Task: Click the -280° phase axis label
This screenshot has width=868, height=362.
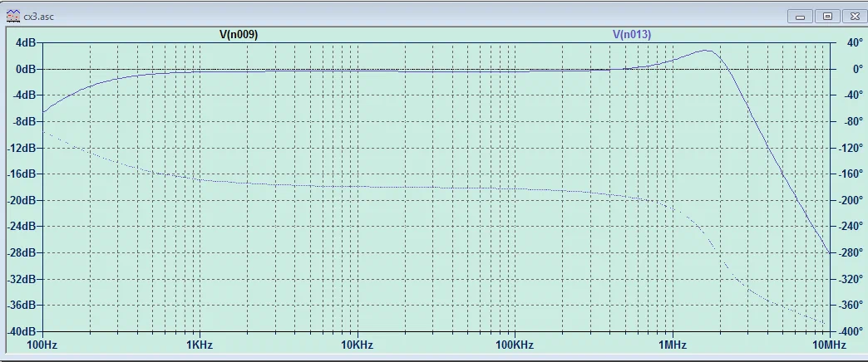Action: (850, 252)
